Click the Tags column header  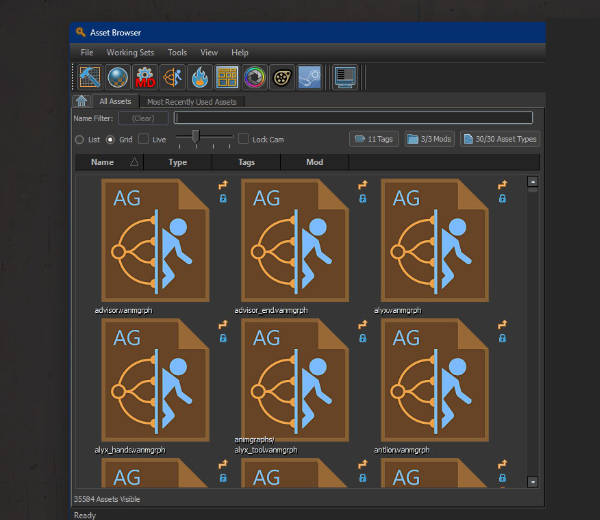[x=246, y=162]
